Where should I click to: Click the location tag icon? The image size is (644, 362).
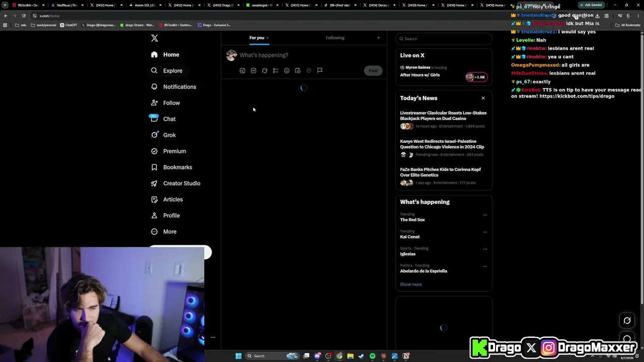[x=309, y=71]
